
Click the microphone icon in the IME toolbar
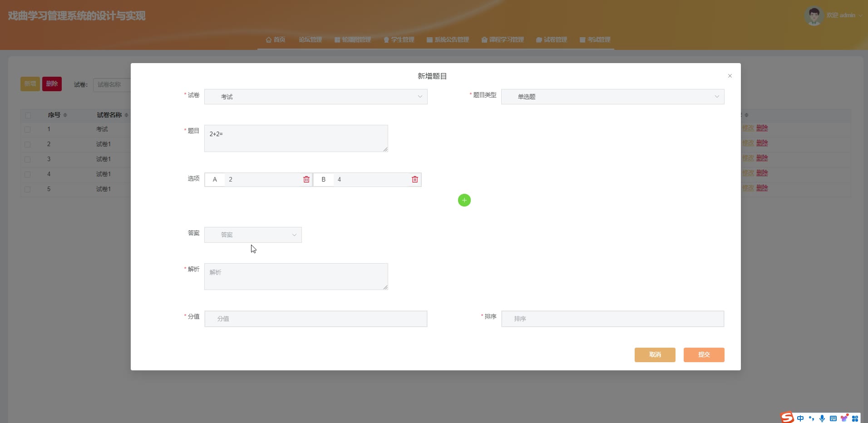(x=822, y=418)
